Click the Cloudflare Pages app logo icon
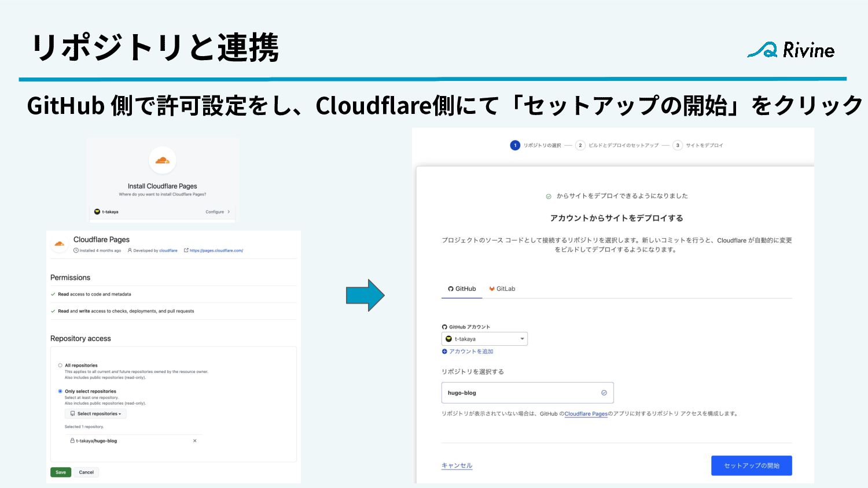The image size is (868, 488). click(x=59, y=244)
